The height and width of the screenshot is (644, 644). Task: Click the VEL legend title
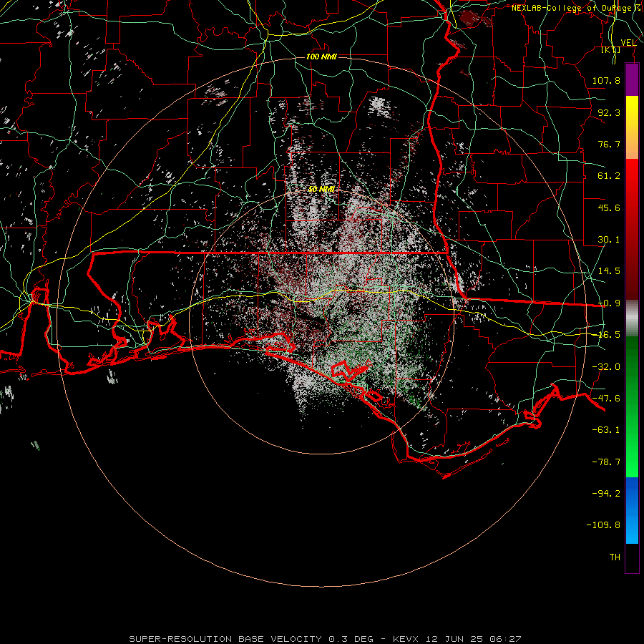point(628,42)
